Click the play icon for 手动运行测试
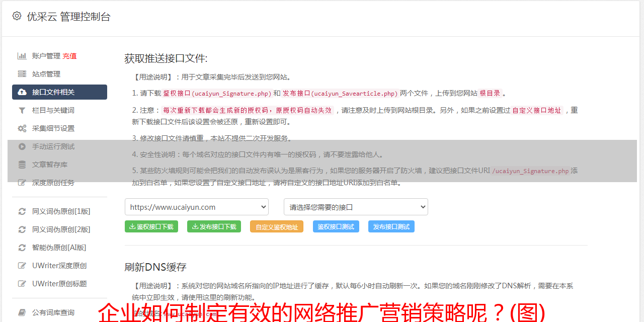Image resolution: width=644 pixels, height=322 pixels. [x=22, y=146]
